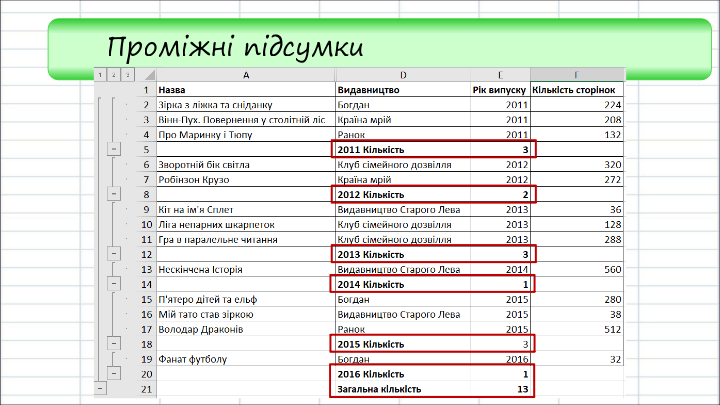
Task: Select column A header
Action: (x=245, y=75)
